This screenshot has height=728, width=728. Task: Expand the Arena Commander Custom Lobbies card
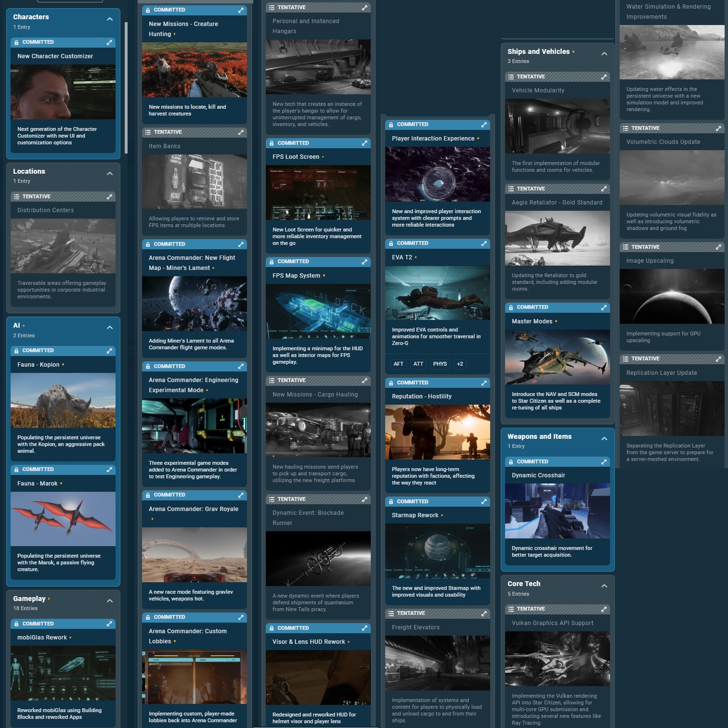tap(241, 617)
